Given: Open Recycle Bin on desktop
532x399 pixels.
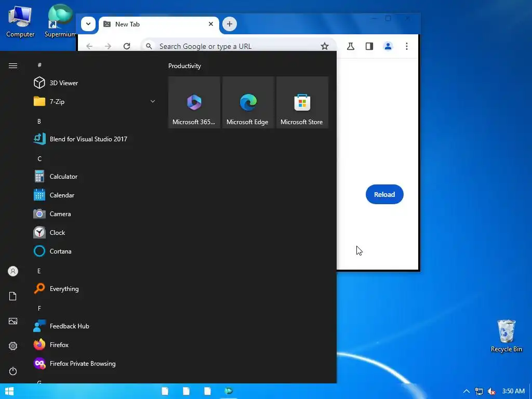Looking at the screenshot, I should (x=506, y=336).
